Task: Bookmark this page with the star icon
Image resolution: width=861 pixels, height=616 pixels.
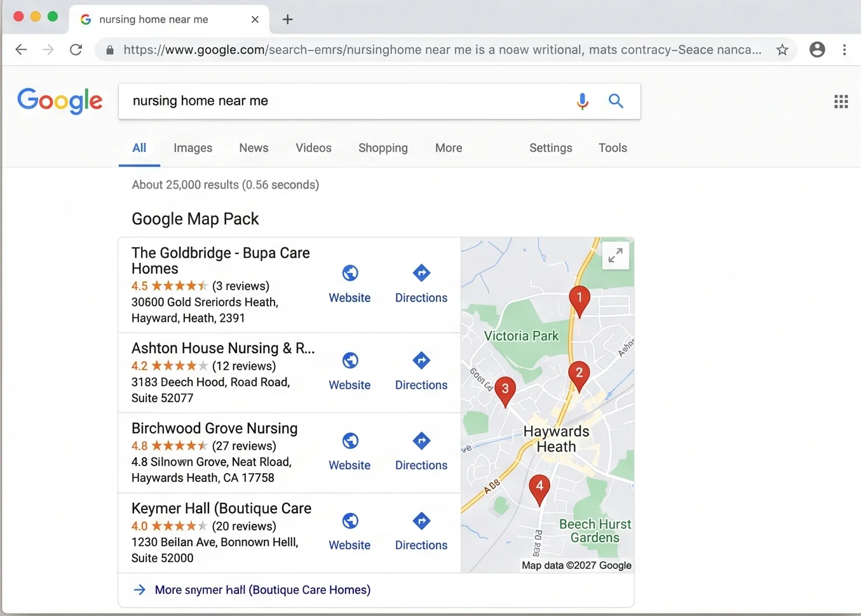Action: point(782,50)
